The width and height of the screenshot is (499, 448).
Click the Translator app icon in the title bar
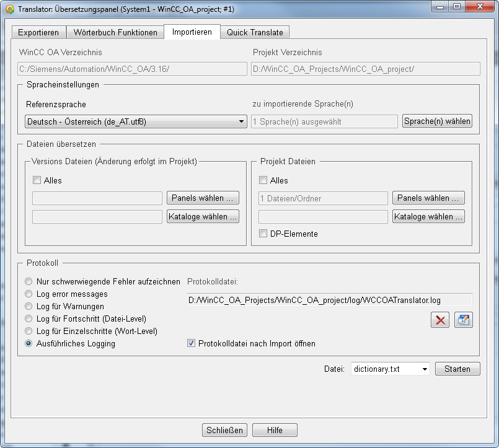click(10, 9)
